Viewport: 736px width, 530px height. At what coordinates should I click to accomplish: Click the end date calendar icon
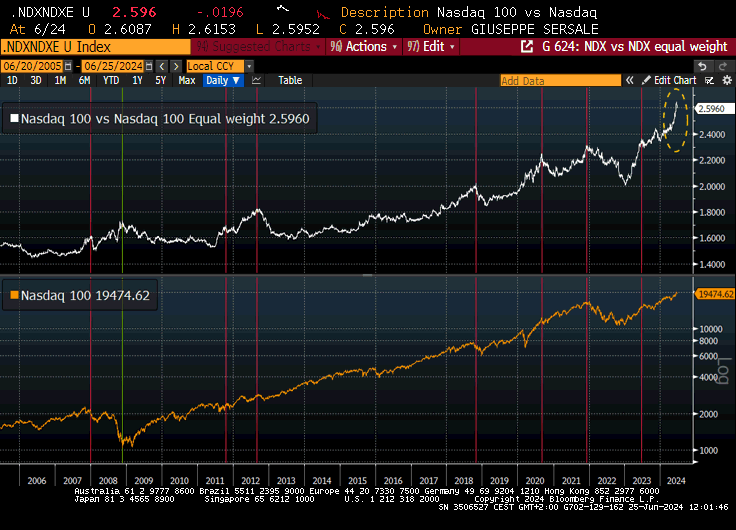tap(149, 66)
